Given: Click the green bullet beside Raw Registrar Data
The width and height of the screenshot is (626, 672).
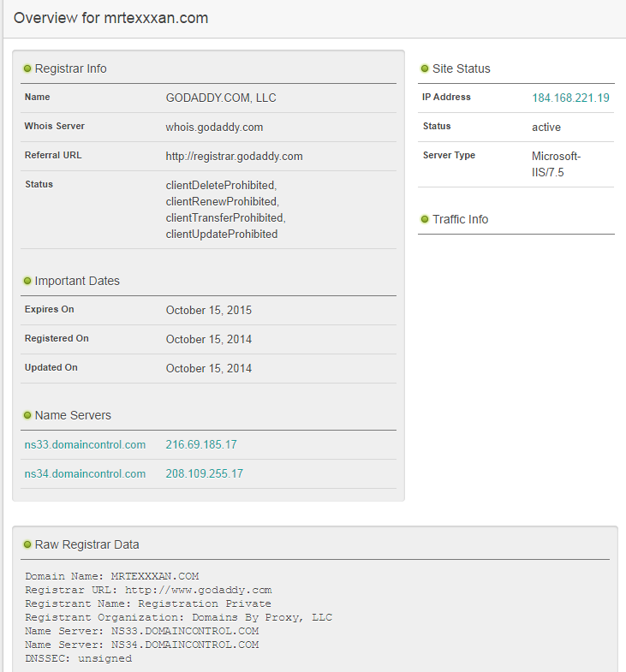Looking at the screenshot, I should pyautogui.click(x=27, y=544).
